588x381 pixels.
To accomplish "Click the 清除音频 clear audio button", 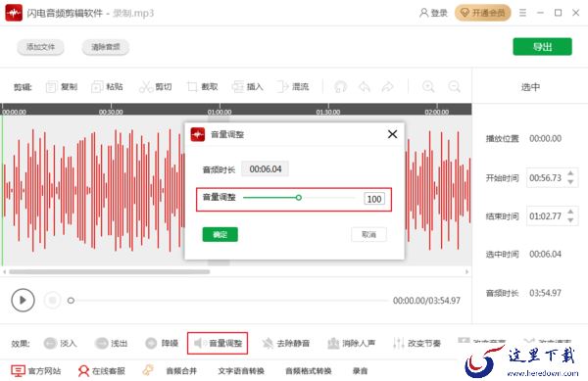I will point(106,47).
